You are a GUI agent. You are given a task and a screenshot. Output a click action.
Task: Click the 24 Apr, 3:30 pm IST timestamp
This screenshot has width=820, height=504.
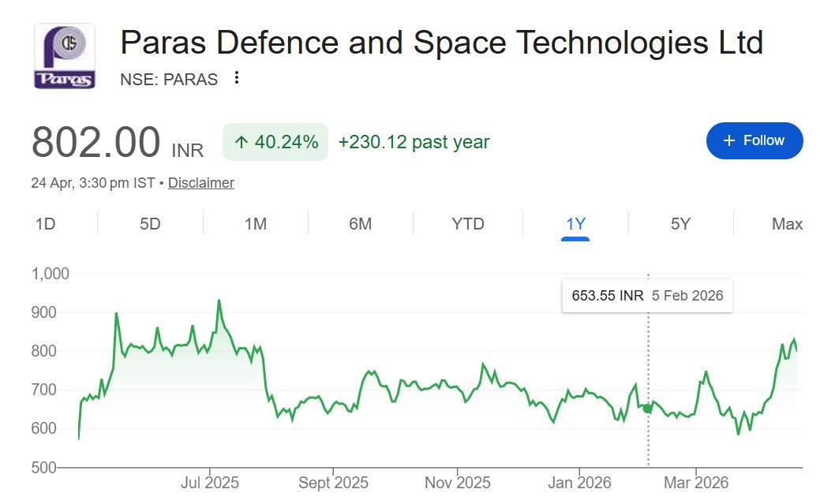(x=93, y=183)
